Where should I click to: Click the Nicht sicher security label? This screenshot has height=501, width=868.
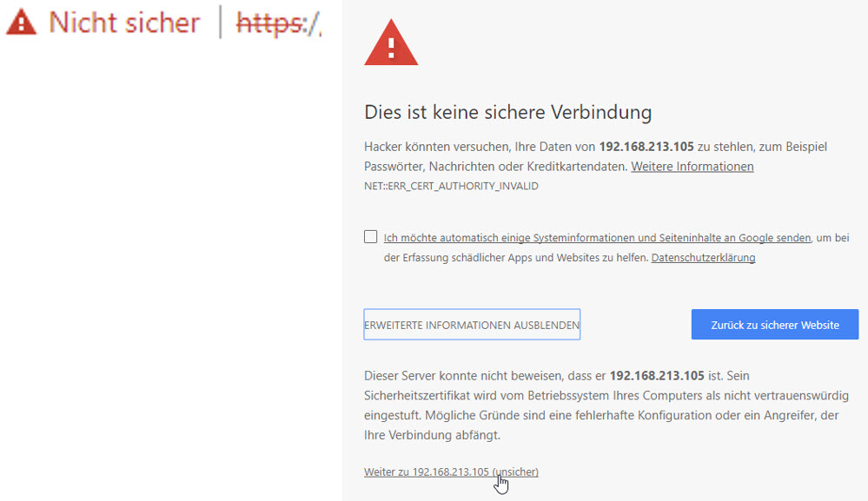pos(124,23)
